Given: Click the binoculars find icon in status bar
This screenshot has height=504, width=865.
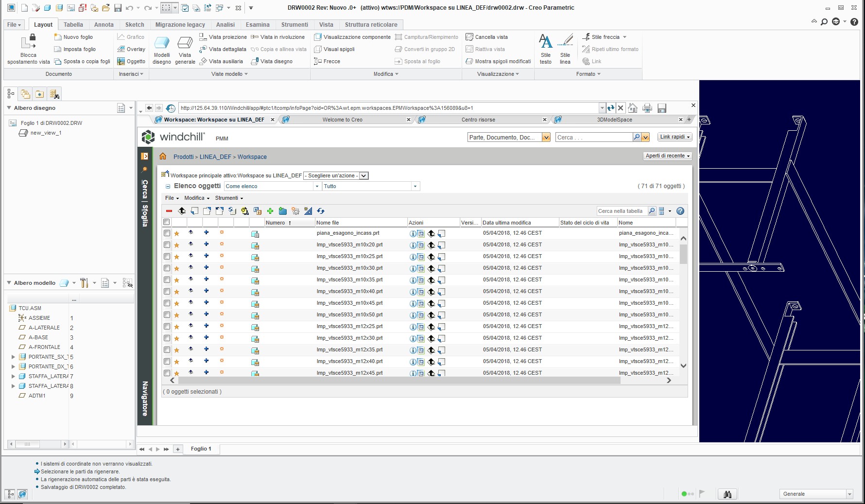Looking at the screenshot, I should click(727, 494).
